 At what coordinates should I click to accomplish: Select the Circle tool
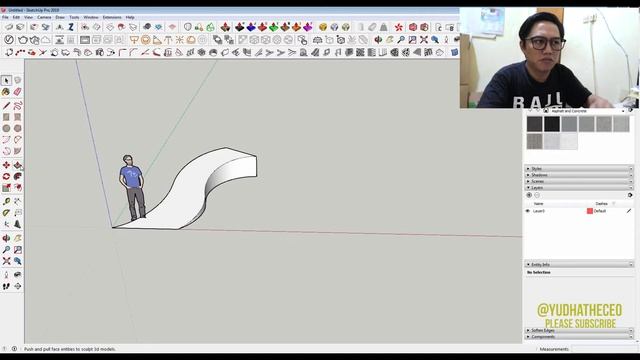point(6,128)
